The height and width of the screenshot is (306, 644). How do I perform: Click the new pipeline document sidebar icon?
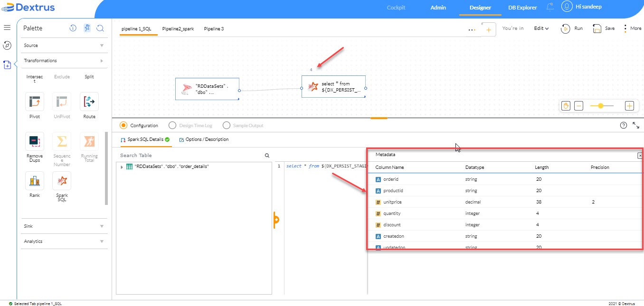click(x=7, y=65)
